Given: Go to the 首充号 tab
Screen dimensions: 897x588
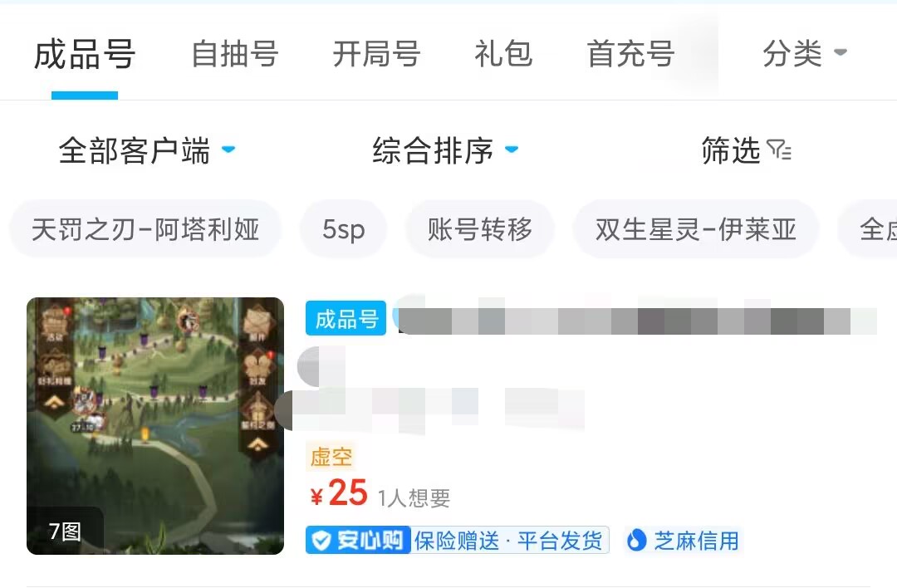Looking at the screenshot, I should pyautogui.click(x=631, y=54).
